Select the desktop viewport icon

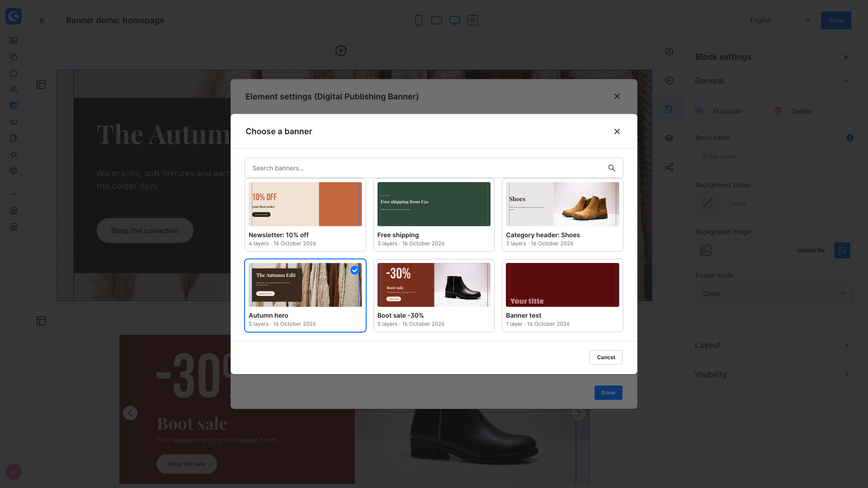455,20
